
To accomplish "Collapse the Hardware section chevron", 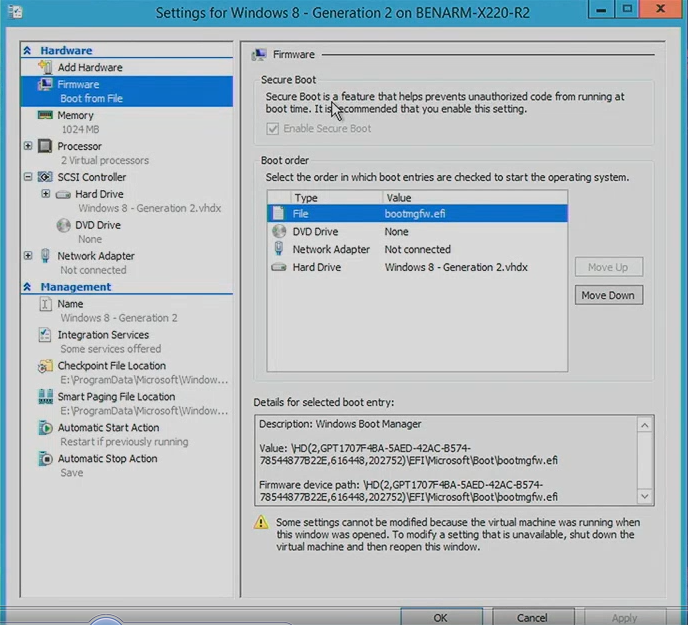I will coord(27,50).
